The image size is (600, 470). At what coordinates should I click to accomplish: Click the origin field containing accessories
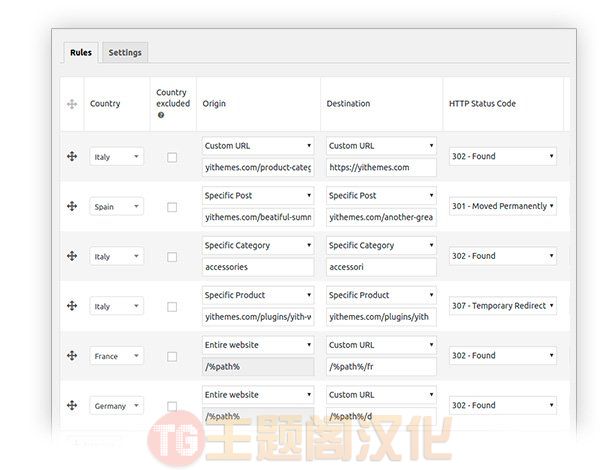point(258,267)
